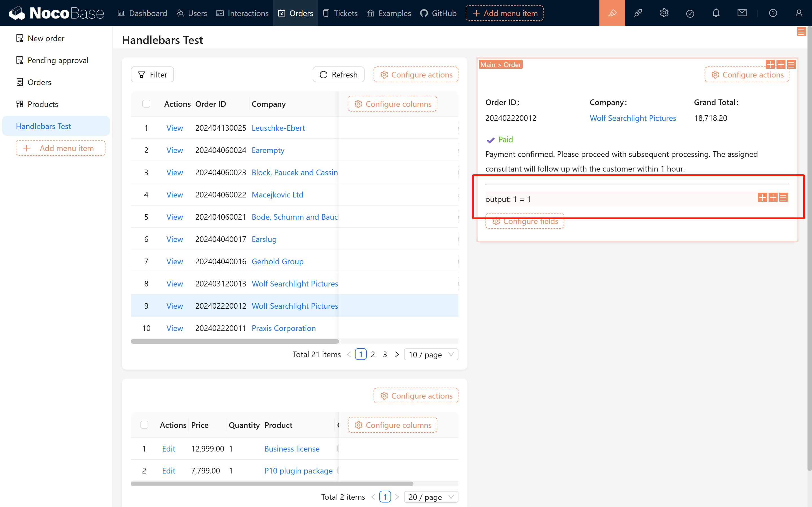Open the settings gear in top bar
The width and height of the screenshot is (812, 507).
[664, 13]
